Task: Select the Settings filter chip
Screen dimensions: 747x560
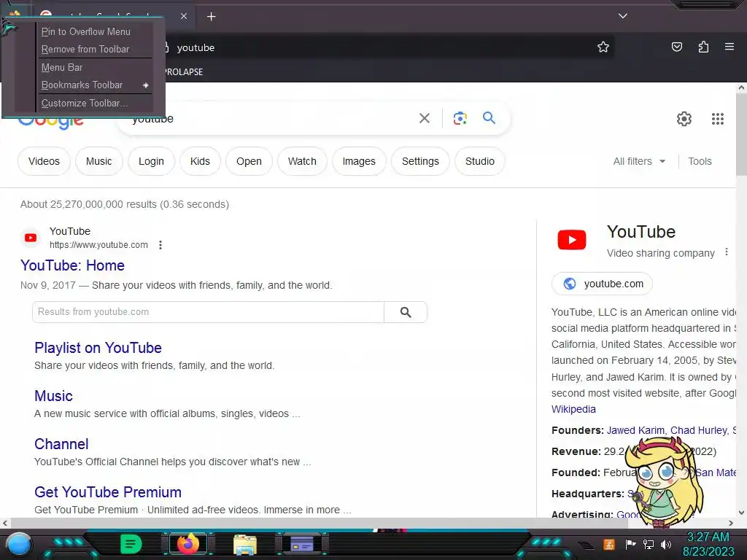Action: pyautogui.click(x=420, y=161)
